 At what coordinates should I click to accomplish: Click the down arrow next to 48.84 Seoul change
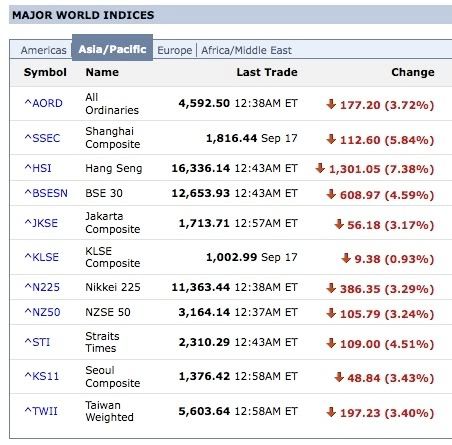[339, 377]
